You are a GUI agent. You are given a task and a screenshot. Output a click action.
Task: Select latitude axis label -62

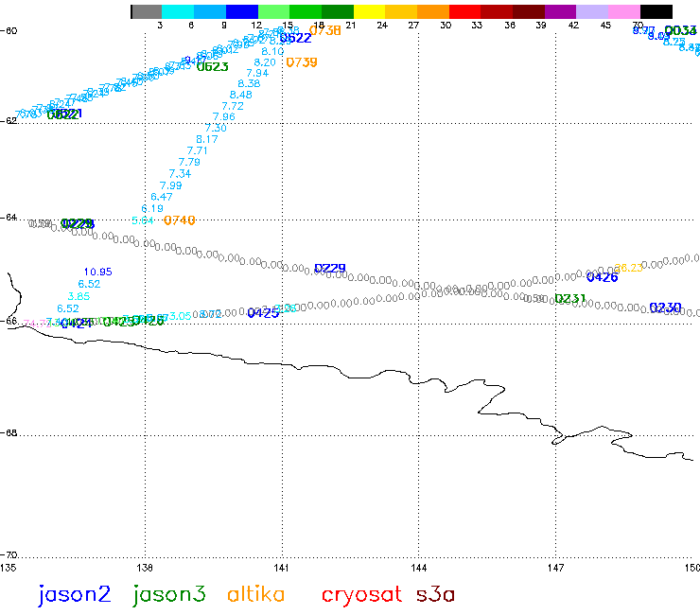click(x=9, y=120)
